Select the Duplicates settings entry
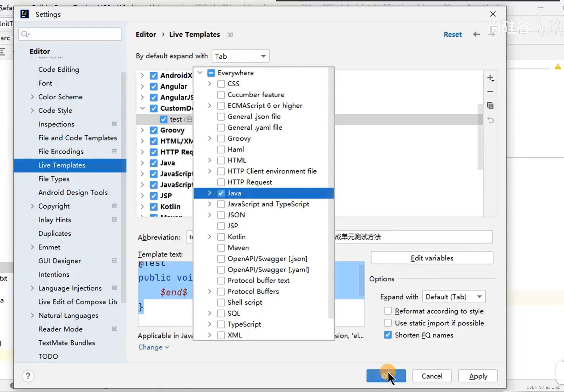 pos(54,233)
